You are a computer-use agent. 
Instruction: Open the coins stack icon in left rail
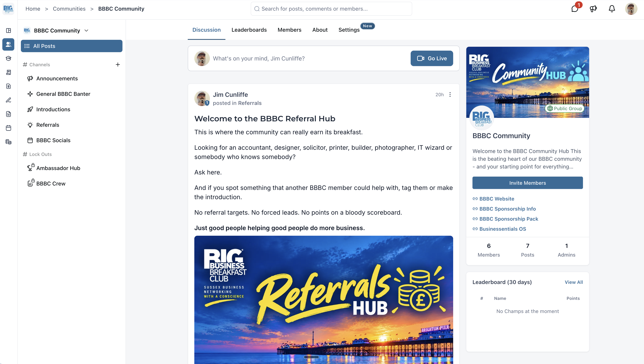click(x=8, y=142)
